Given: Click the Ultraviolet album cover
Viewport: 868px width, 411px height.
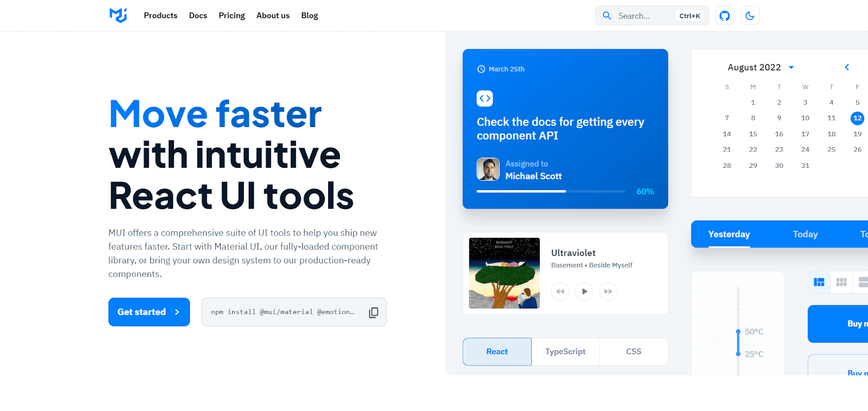Looking at the screenshot, I should point(505,273).
